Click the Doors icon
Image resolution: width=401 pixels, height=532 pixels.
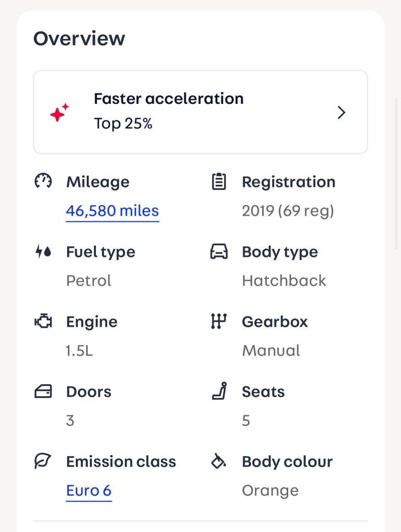click(x=43, y=391)
